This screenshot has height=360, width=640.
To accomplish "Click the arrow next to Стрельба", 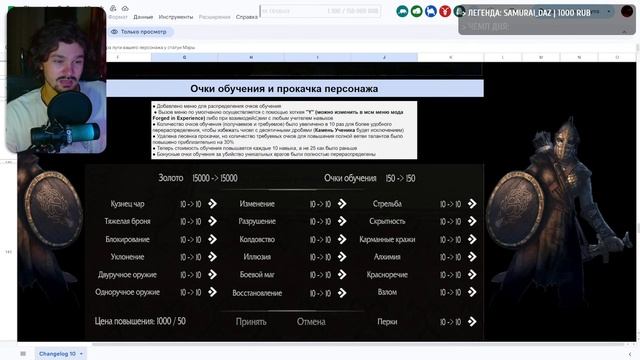I will (x=472, y=203).
